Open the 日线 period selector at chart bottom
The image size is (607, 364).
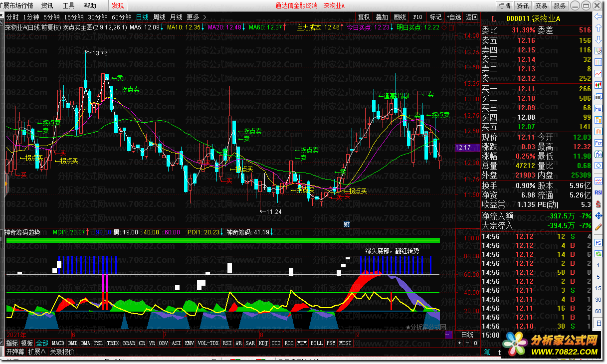click(x=467, y=335)
